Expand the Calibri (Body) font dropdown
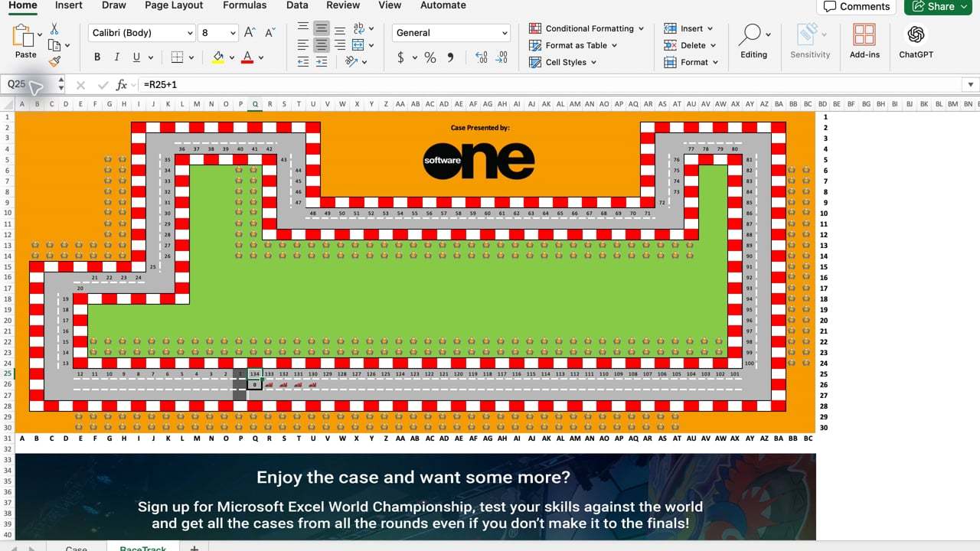Screen dimensions: 980x551 (x=142, y=33)
